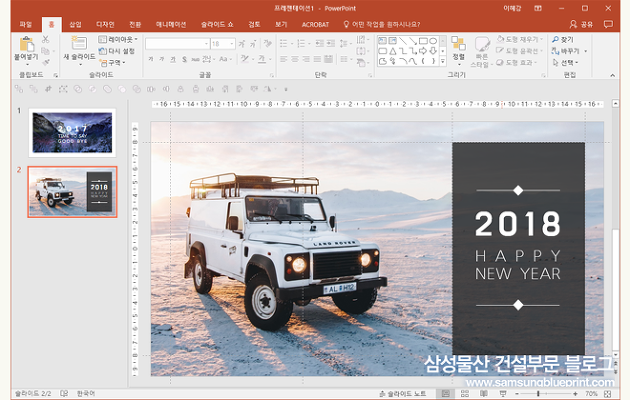Click Find (찾기) in editing group
630x400 pixels.
pyautogui.click(x=562, y=39)
